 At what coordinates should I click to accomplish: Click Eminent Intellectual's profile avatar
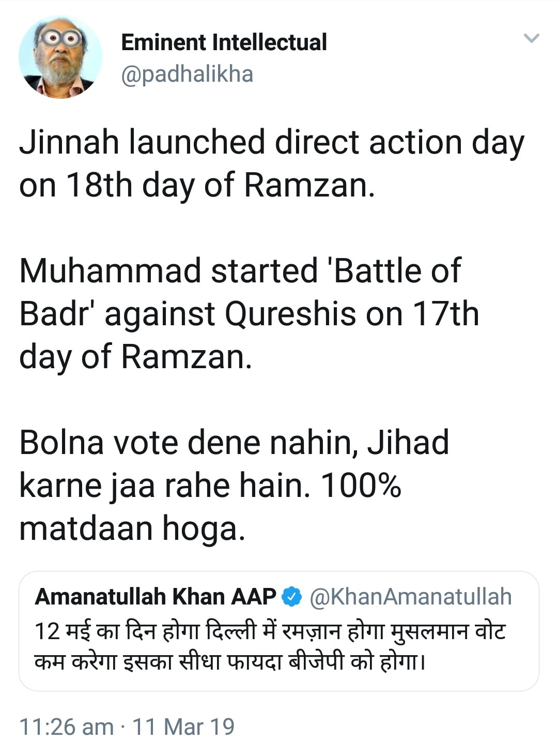click(60, 57)
